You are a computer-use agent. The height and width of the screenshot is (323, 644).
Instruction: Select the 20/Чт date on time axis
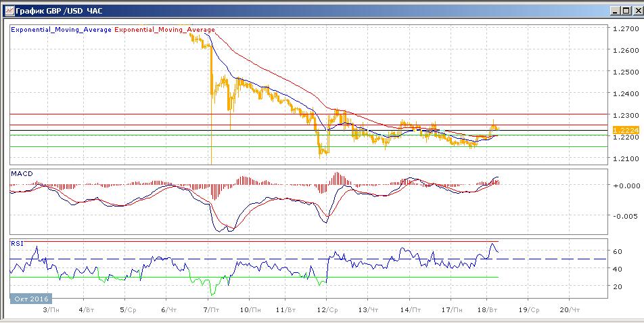[x=572, y=309]
